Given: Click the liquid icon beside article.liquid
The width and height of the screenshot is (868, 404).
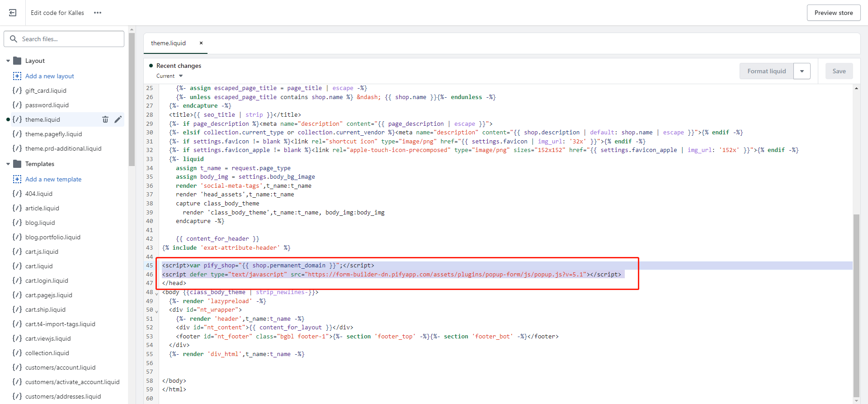Looking at the screenshot, I should coord(17,208).
